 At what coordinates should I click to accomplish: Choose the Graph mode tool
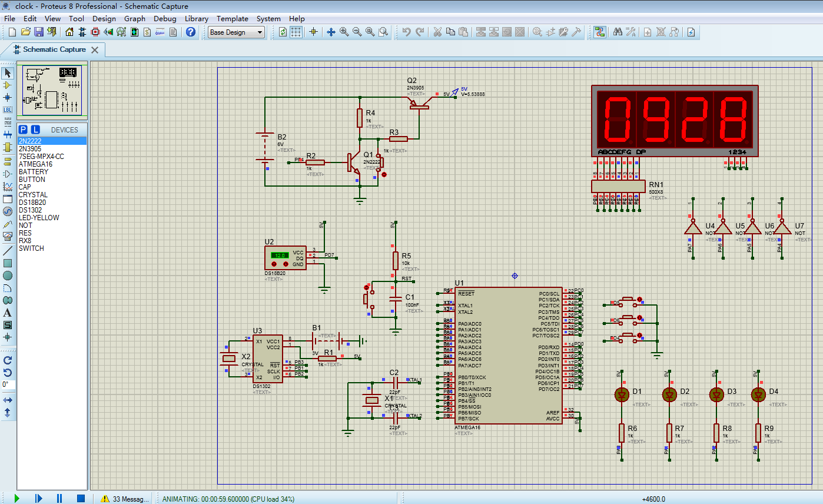point(8,187)
